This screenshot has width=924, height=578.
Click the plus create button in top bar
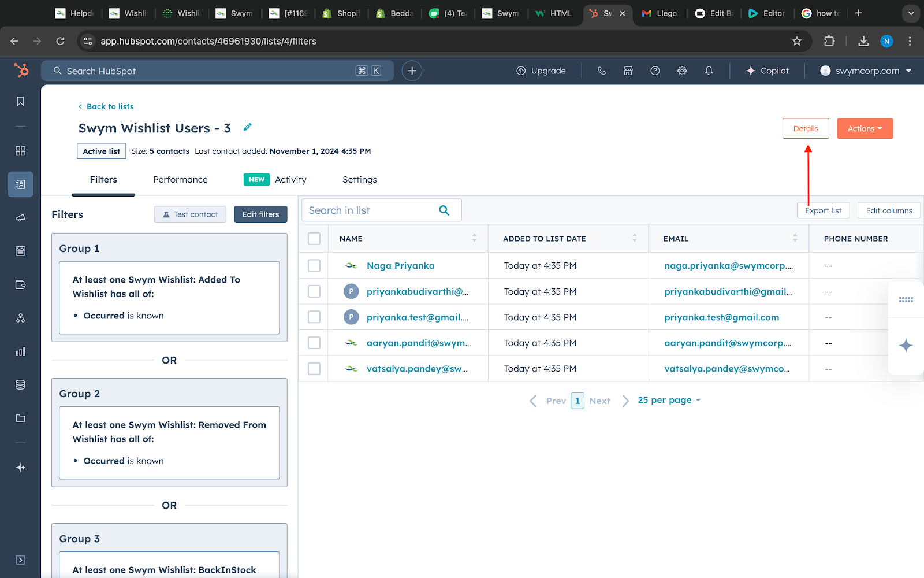[x=412, y=71]
